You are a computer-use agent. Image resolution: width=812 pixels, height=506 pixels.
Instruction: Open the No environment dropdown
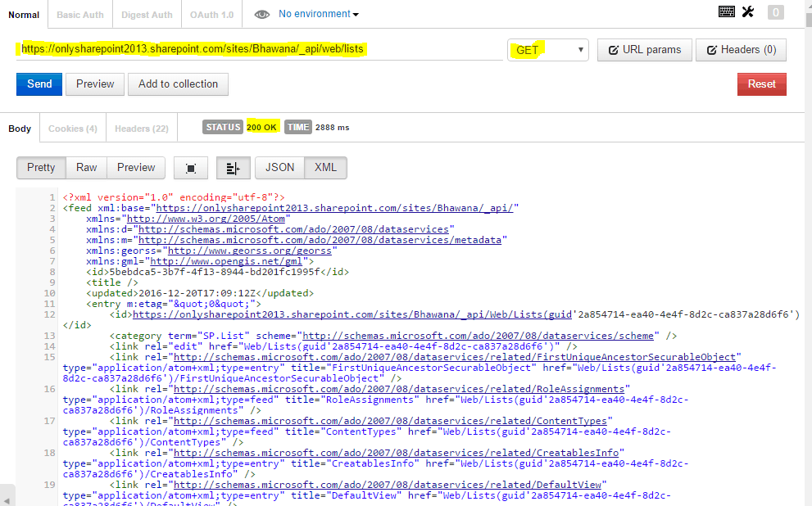click(x=315, y=14)
